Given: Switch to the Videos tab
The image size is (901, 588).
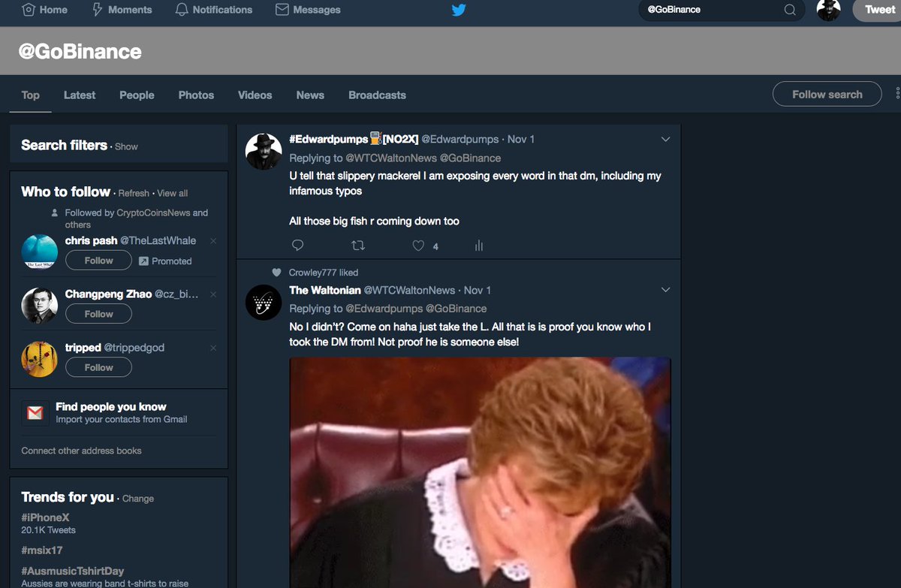Looking at the screenshot, I should [x=255, y=95].
